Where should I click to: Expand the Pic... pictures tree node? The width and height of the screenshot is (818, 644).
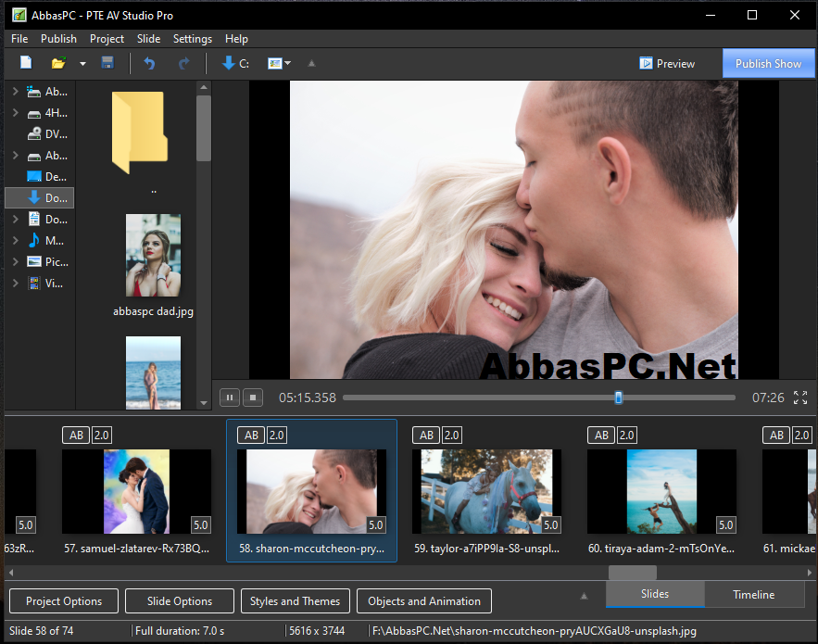(15, 262)
